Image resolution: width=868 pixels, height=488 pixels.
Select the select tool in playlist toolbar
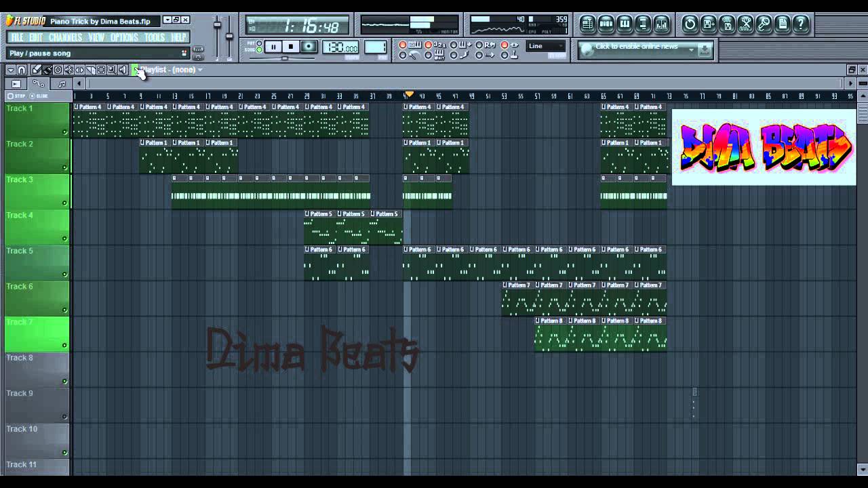(x=101, y=70)
